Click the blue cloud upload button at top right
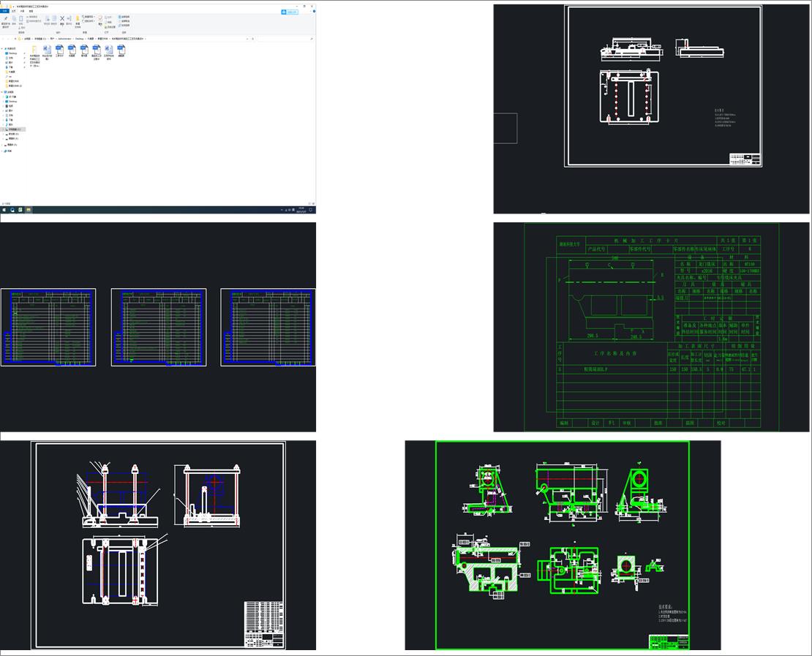Viewport: 812px width, 656px height. (290, 12)
